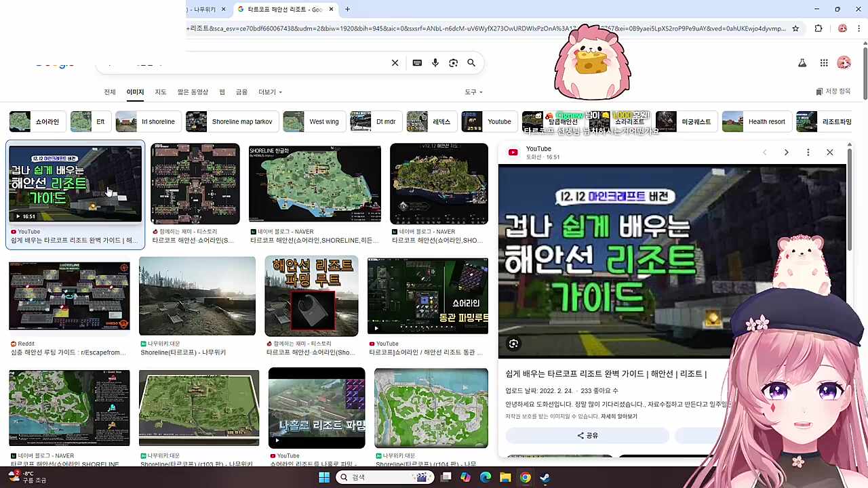Image resolution: width=868 pixels, height=488 pixels.
Task: Clear the Google search box text
Action: click(395, 63)
